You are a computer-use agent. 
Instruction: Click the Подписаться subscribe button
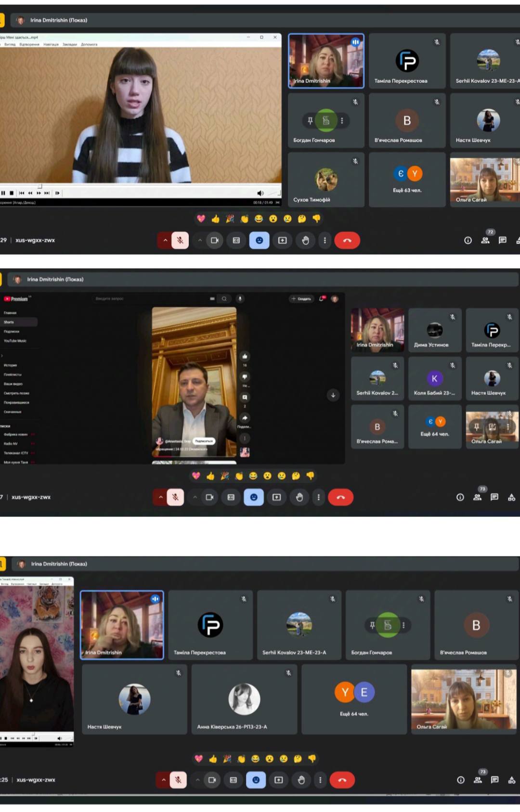[x=204, y=441]
